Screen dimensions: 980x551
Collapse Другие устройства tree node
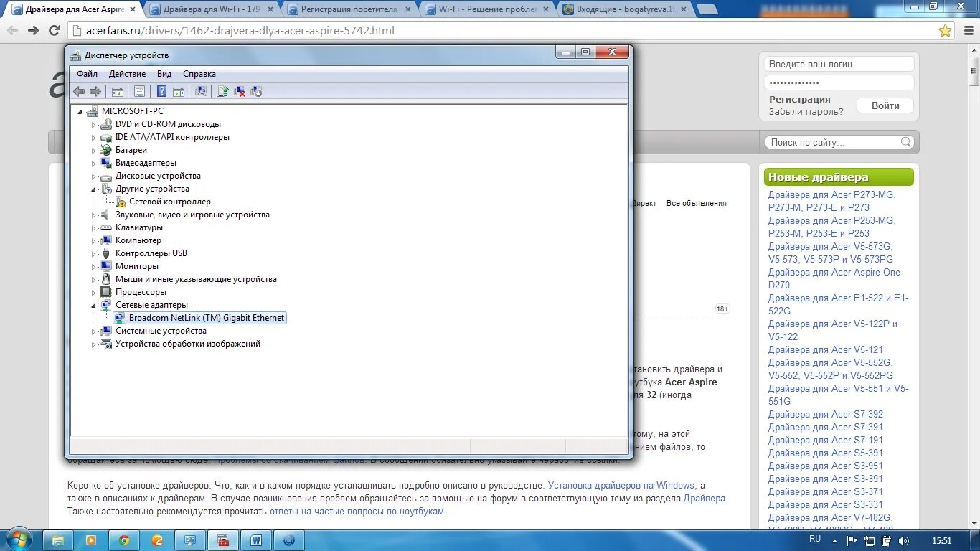coord(93,189)
